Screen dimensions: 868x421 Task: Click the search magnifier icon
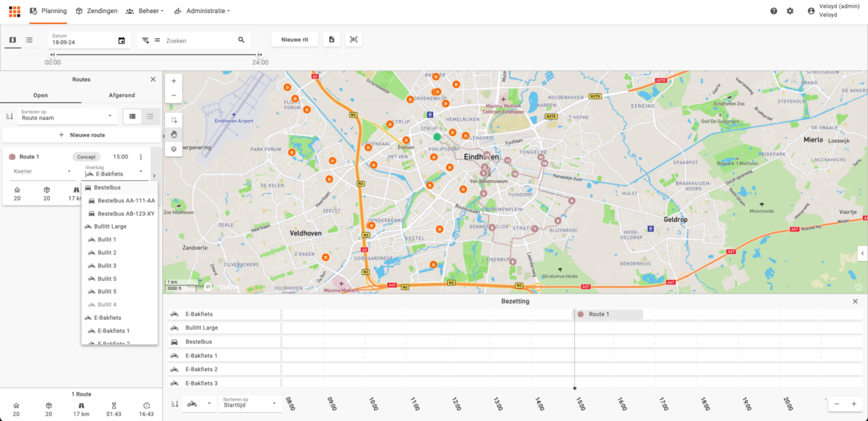click(242, 41)
